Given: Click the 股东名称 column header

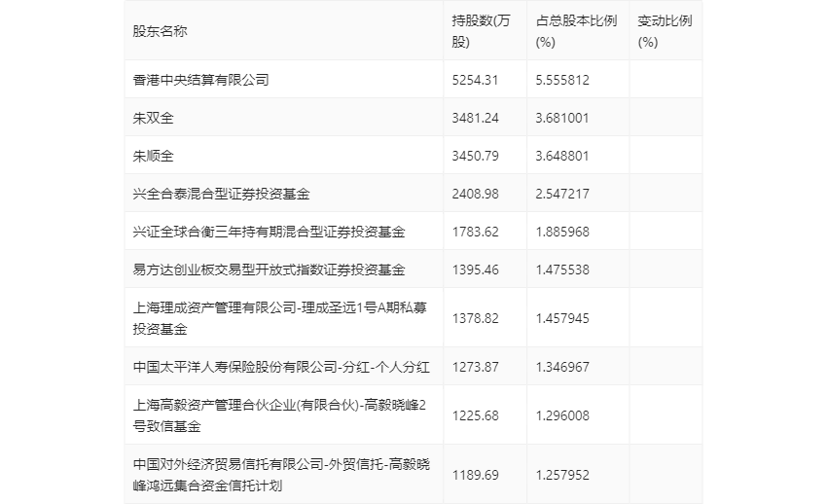Looking at the screenshot, I should click(x=160, y=31).
